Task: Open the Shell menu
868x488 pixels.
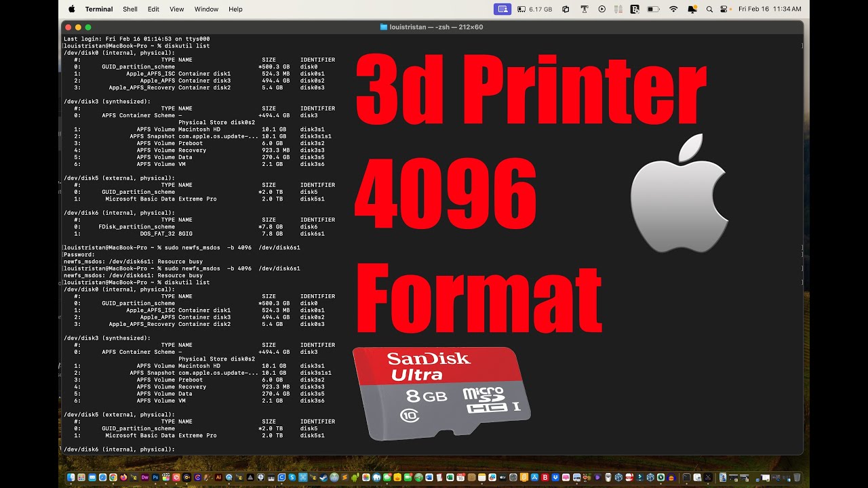Action: [x=130, y=9]
